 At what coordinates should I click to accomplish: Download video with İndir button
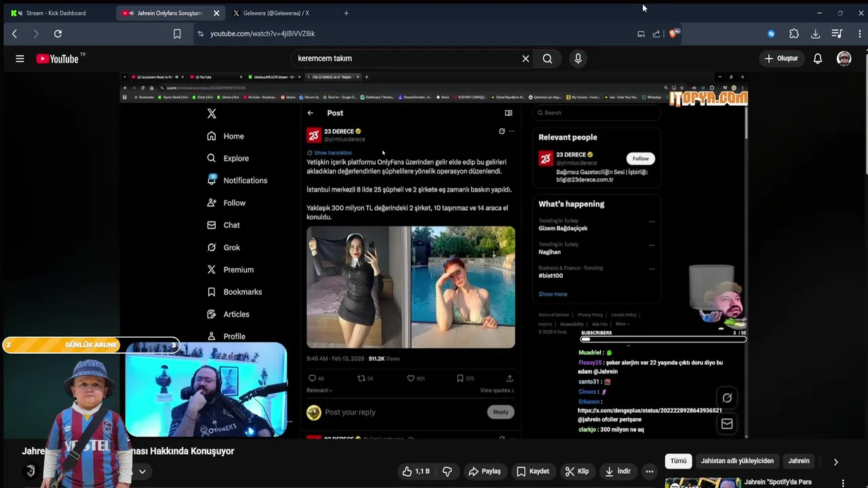click(x=618, y=471)
